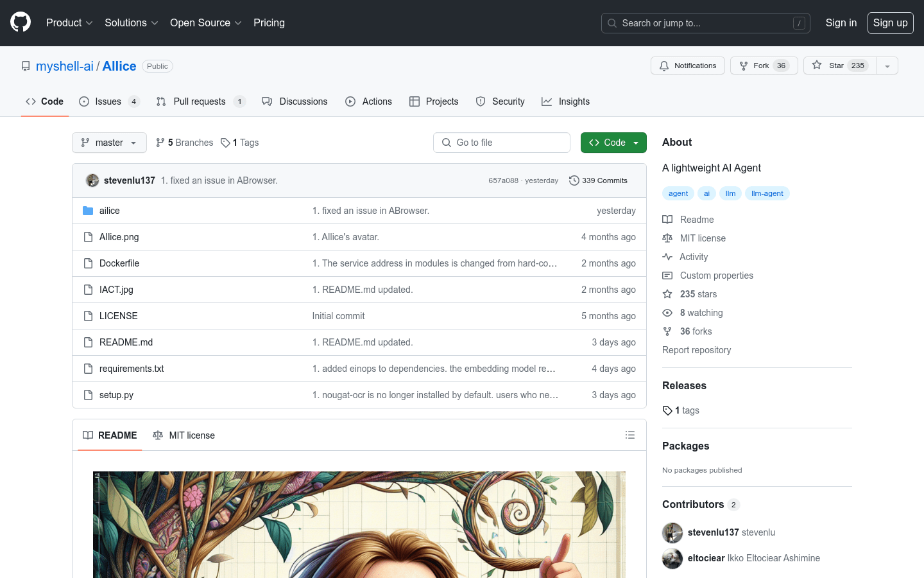Click the Tags label icon
The image size is (924, 578).
click(225, 142)
